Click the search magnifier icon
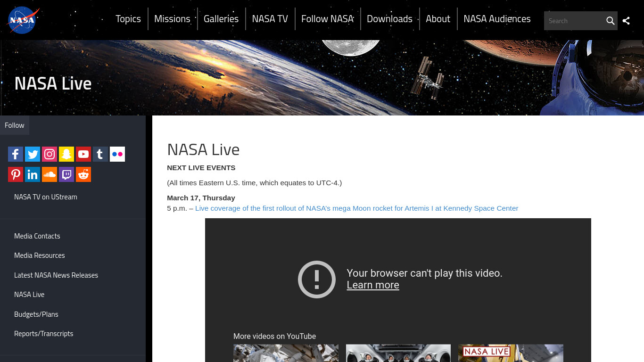This screenshot has height=362, width=644. pos(610,21)
